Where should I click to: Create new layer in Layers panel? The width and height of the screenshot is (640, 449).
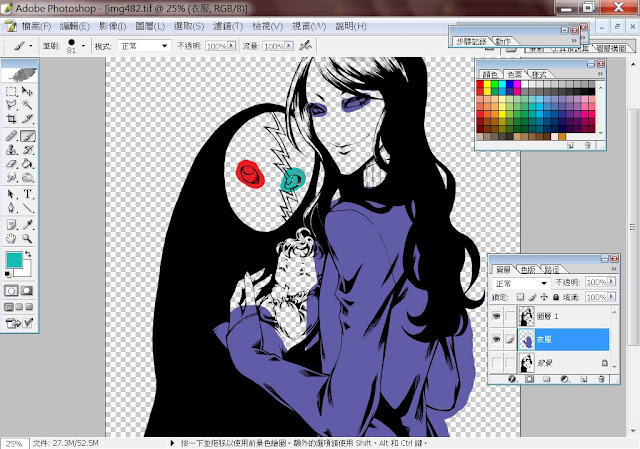click(x=584, y=379)
